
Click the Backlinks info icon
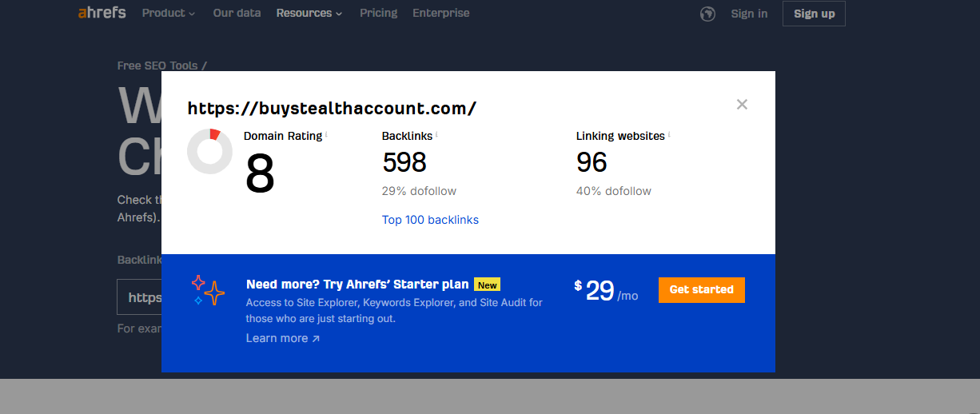[436, 134]
